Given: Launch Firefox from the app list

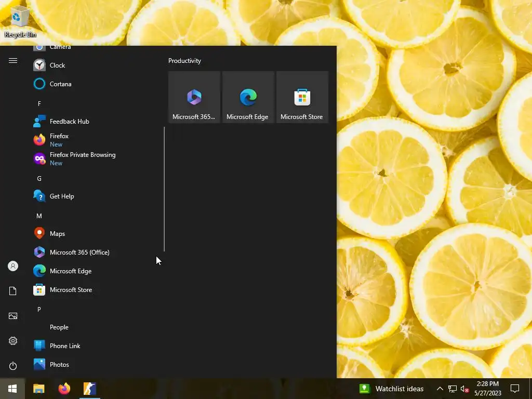Looking at the screenshot, I should (96, 140).
